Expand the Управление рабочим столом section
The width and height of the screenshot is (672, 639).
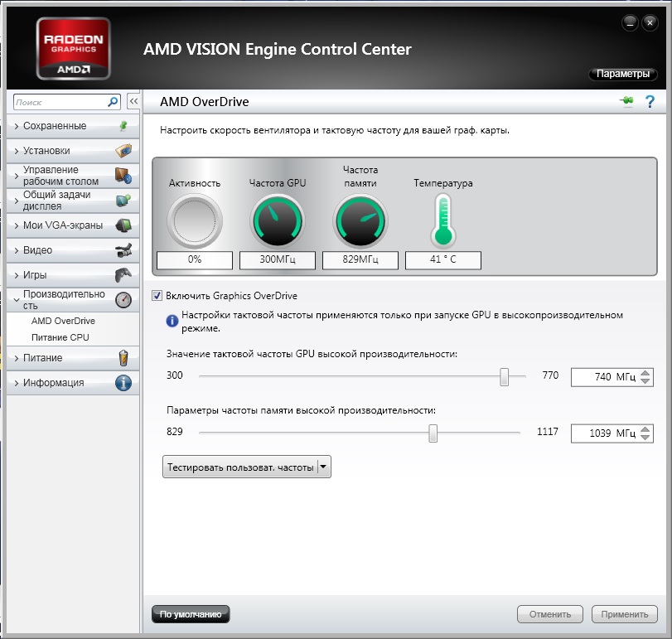[17, 176]
